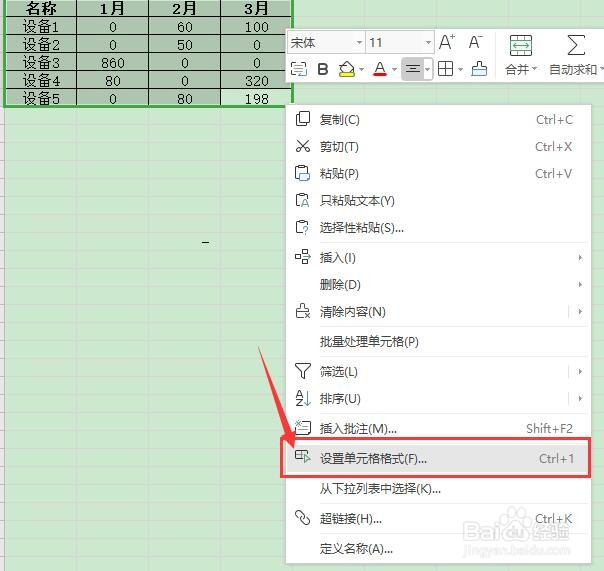Open 设置单元格格式(F)... menu entry
Screen dimensions: 604x571
(x=438, y=458)
